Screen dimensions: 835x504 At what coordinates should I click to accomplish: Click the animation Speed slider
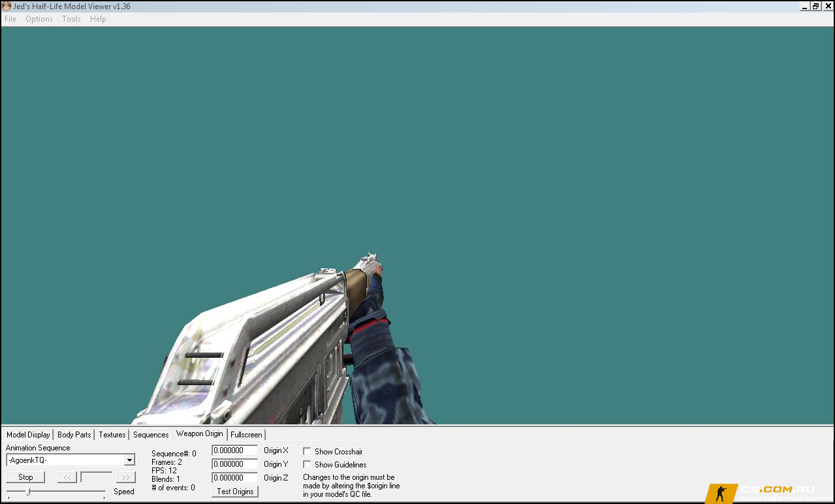click(56, 492)
